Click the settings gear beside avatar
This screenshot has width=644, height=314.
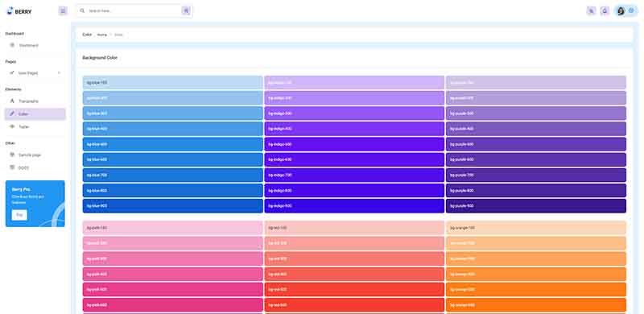(x=631, y=10)
